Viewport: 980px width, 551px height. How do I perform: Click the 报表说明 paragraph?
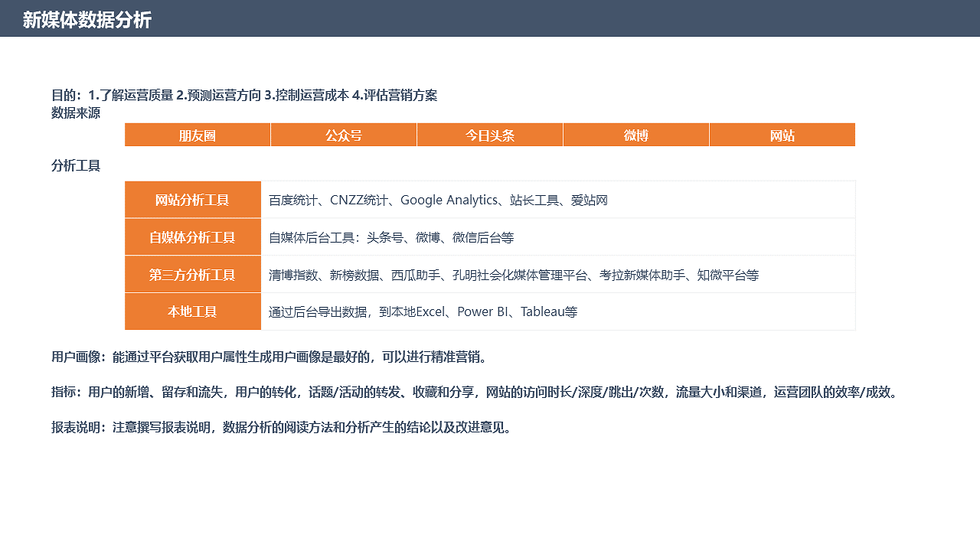pos(281,428)
